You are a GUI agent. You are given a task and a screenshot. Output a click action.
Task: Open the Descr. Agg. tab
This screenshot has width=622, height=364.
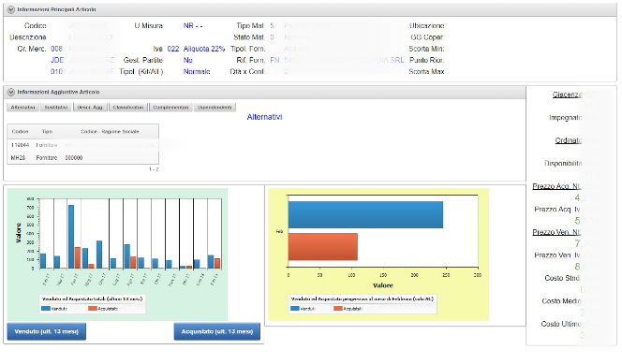[90, 108]
